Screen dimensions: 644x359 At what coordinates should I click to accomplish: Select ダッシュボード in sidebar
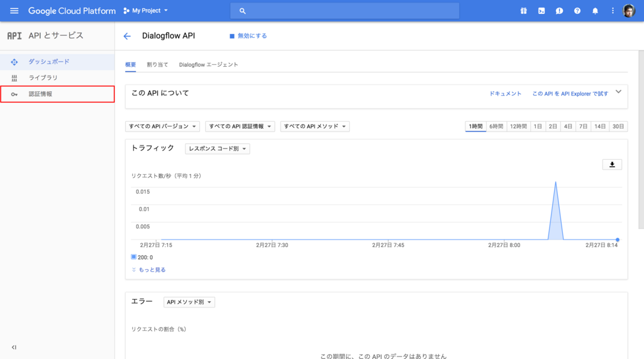click(x=57, y=62)
